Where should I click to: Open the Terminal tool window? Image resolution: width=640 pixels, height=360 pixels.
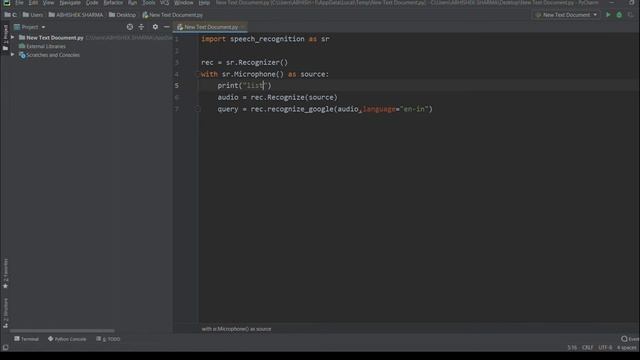click(x=27, y=339)
